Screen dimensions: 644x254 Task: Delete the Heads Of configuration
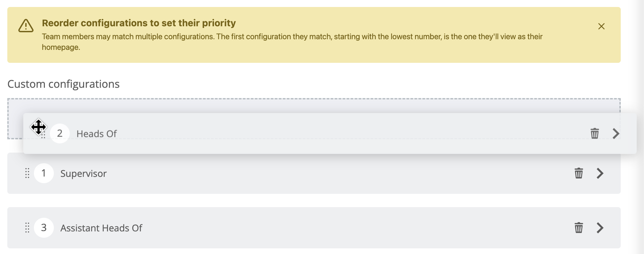[594, 133]
